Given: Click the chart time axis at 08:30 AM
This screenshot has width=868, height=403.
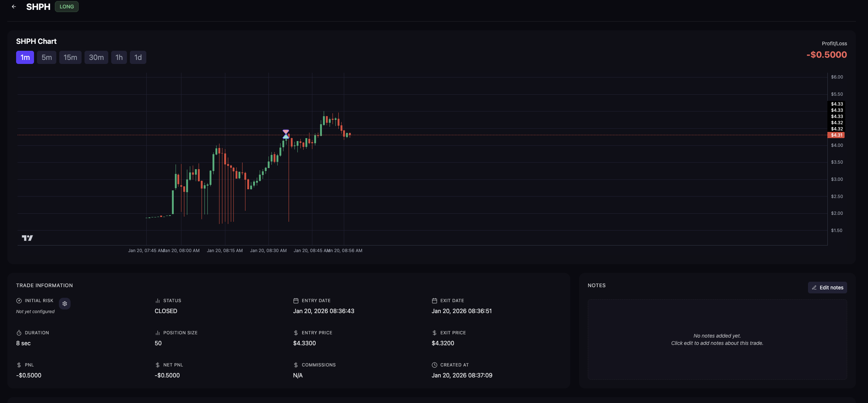Looking at the screenshot, I should coord(268,251).
